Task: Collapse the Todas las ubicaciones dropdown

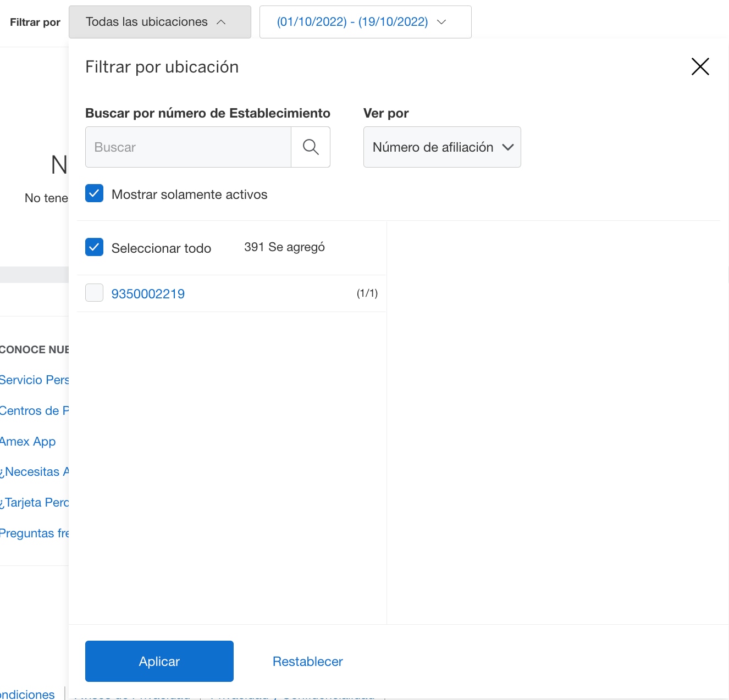Action: (159, 22)
